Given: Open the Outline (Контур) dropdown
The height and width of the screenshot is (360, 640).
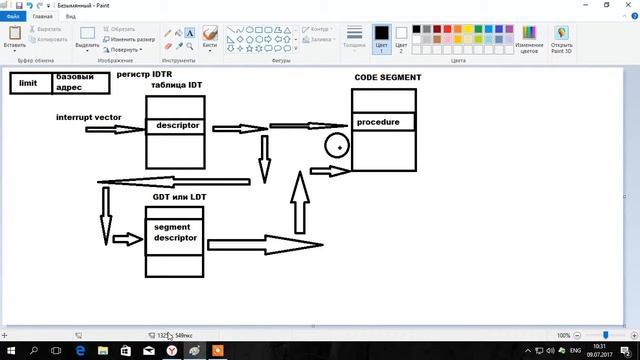Looking at the screenshot, I should point(318,29).
